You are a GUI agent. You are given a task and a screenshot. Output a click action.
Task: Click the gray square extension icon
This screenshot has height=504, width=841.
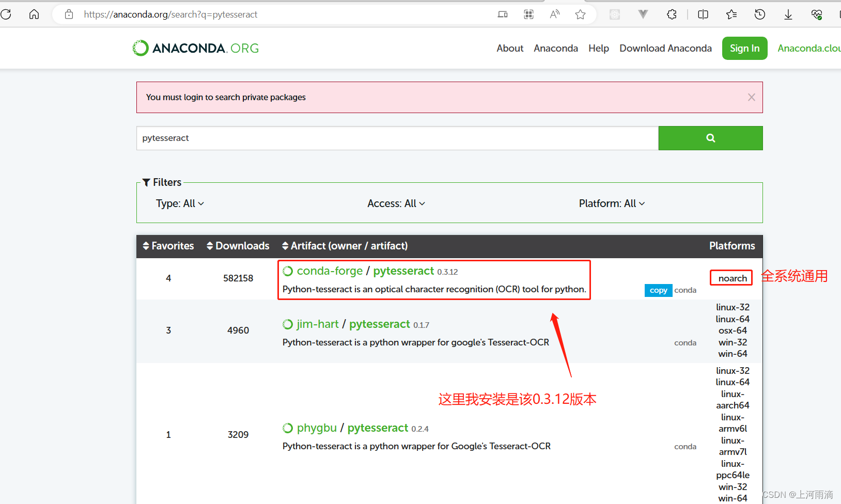(615, 14)
